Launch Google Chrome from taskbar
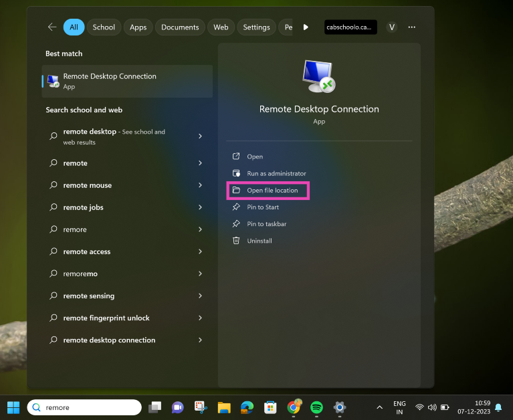This screenshot has width=513, height=420. pyautogui.click(x=293, y=407)
